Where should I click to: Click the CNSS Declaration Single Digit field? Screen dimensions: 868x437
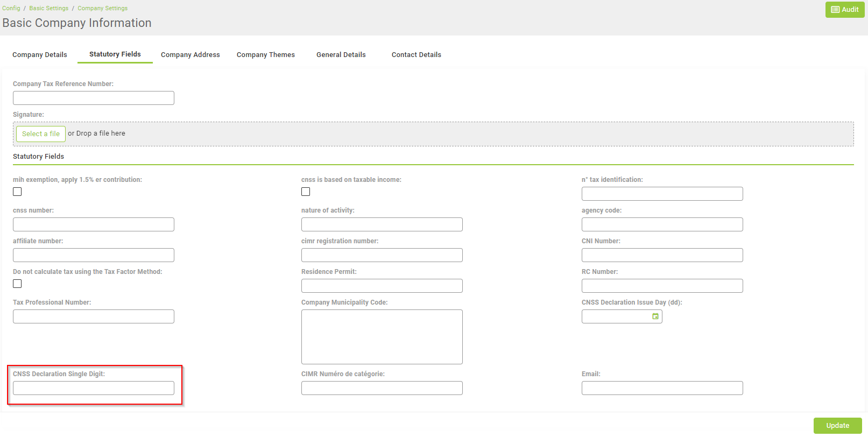[x=94, y=388]
